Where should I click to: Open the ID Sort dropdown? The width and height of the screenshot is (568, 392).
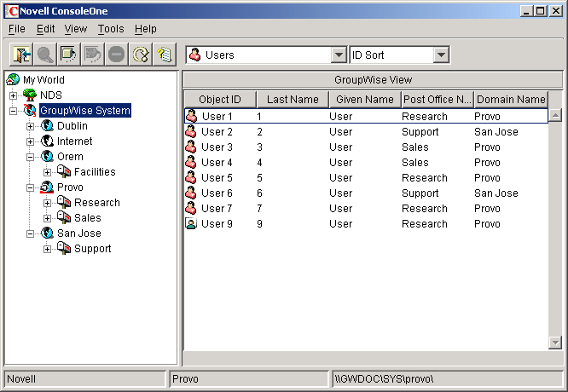(x=441, y=55)
